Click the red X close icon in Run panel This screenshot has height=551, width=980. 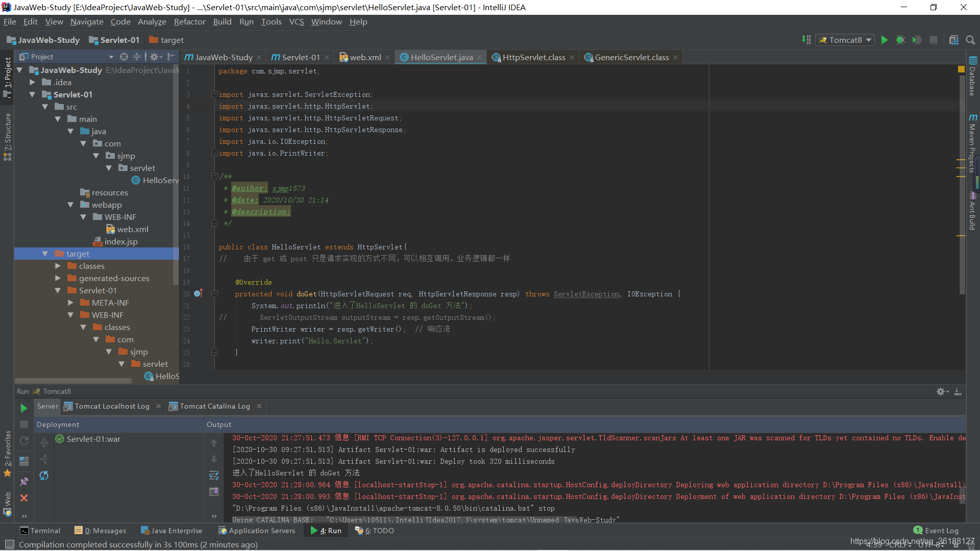coord(24,498)
